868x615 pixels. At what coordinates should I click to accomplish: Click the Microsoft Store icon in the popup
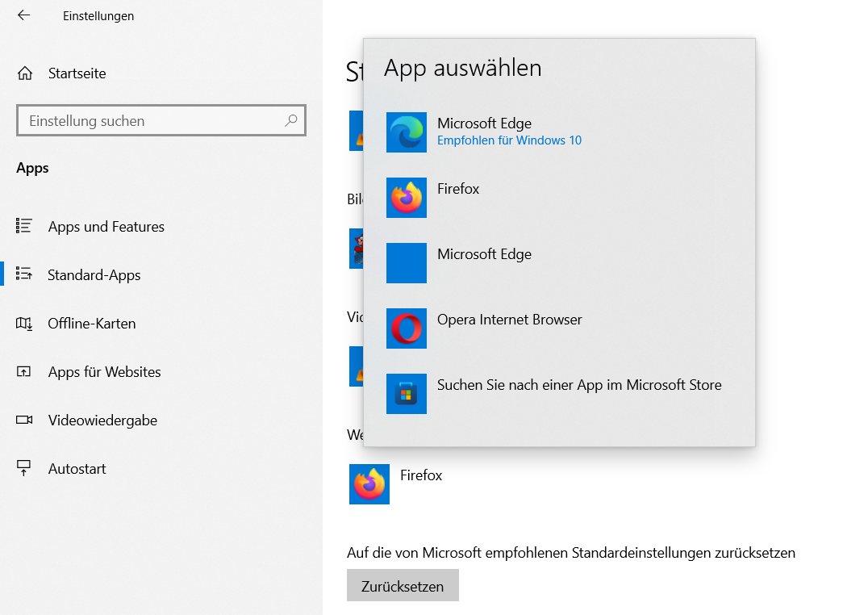[x=407, y=394]
